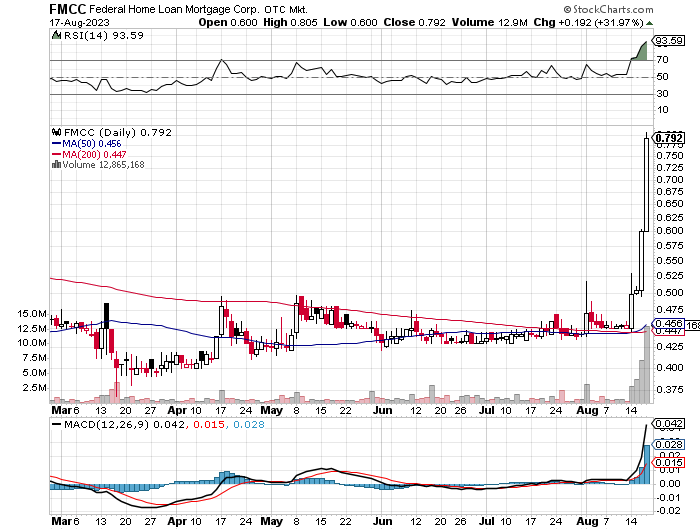The image size is (700, 530).
Task: Click the May label under the volume bars
Action: tap(271, 410)
